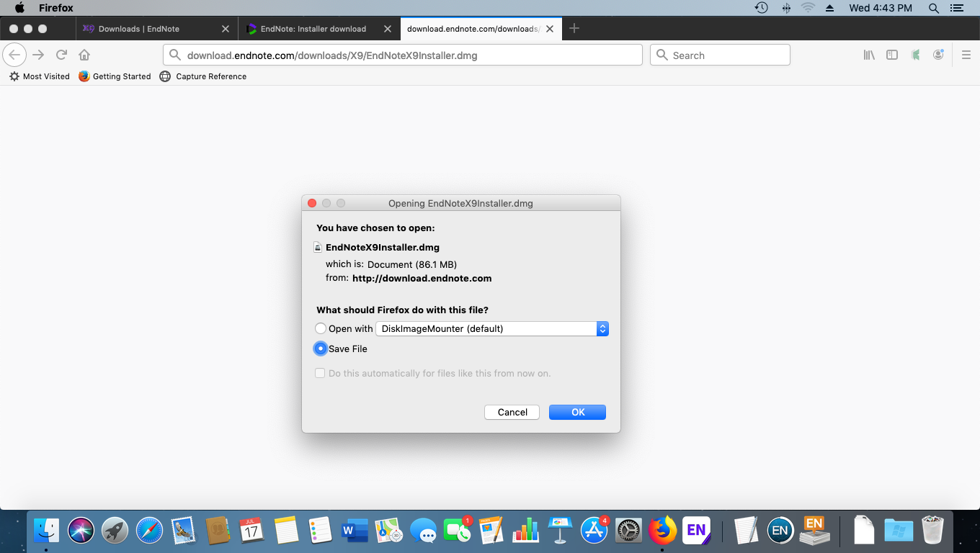Open Notification Center icon
This screenshot has width=980, height=553.
tap(957, 8)
